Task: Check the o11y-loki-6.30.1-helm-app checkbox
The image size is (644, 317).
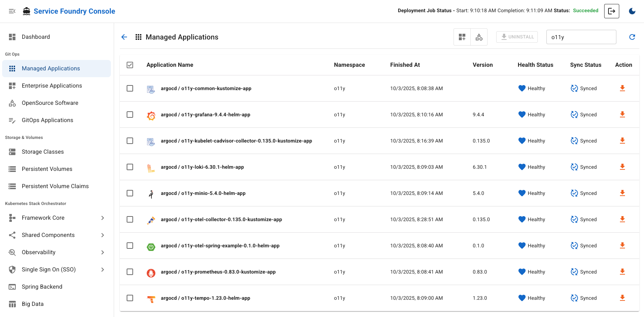Action: click(x=130, y=167)
